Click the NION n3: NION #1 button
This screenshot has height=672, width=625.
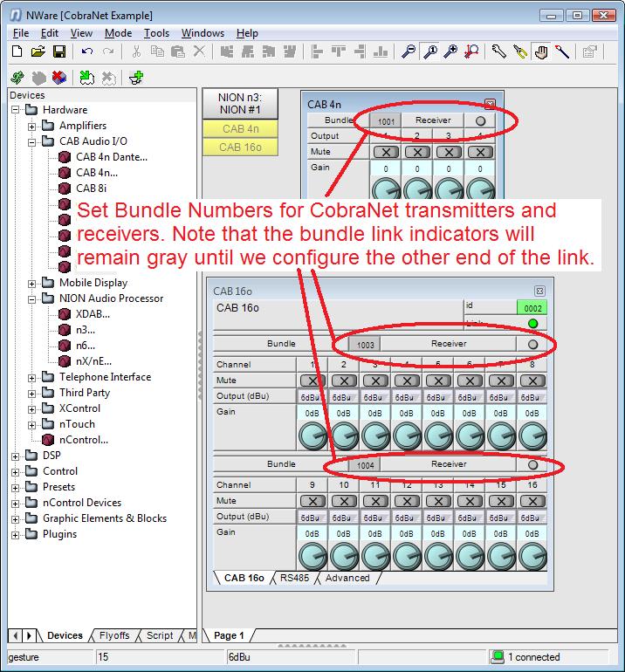tap(241, 104)
